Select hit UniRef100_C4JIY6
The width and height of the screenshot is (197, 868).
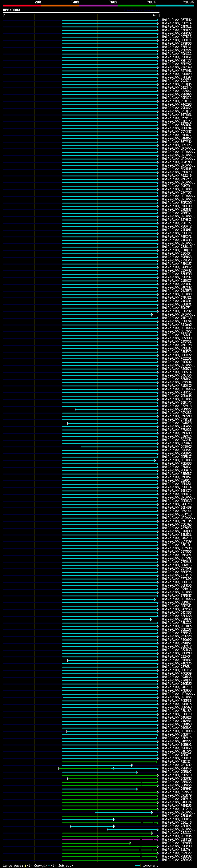tap(177, 504)
